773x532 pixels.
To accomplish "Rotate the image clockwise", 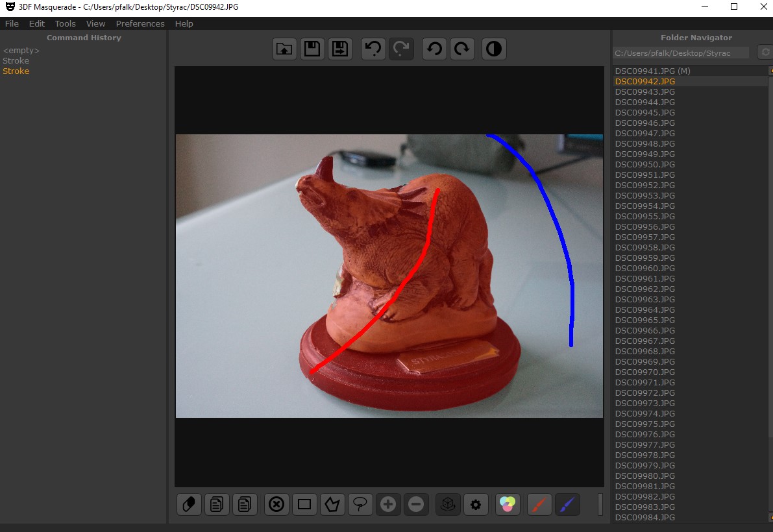I will [461, 49].
